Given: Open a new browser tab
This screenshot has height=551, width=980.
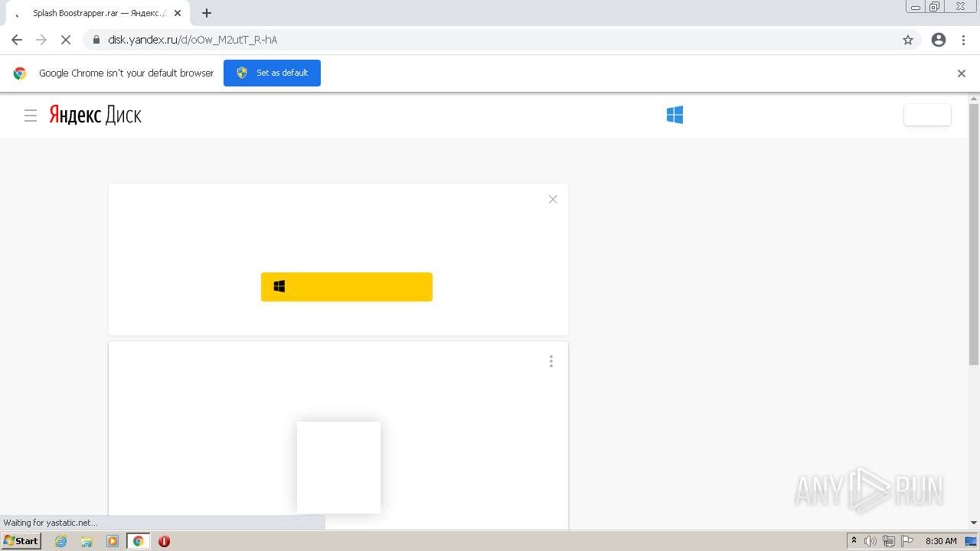Looking at the screenshot, I should [x=207, y=13].
